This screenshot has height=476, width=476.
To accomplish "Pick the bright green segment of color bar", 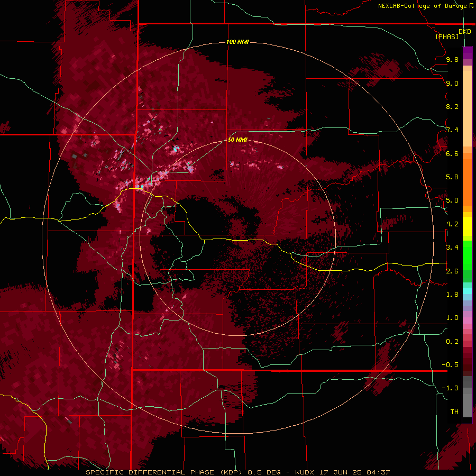I will (x=467, y=255).
